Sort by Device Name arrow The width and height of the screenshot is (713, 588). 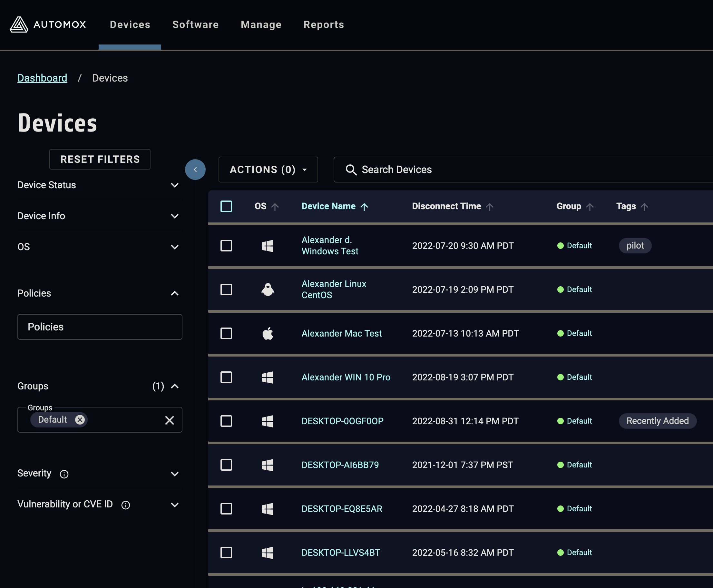[364, 207]
